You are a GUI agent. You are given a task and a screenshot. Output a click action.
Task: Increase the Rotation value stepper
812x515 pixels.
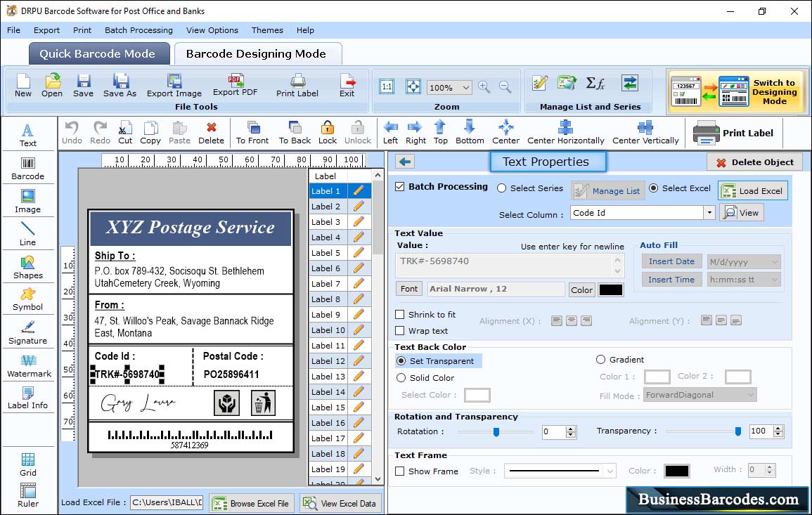point(571,429)
